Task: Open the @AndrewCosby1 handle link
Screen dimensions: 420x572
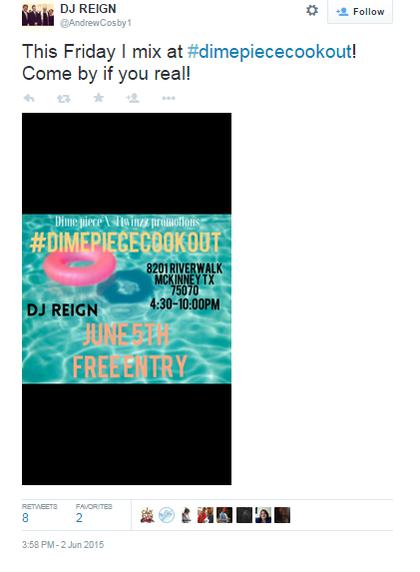Action: click(96, 23)
